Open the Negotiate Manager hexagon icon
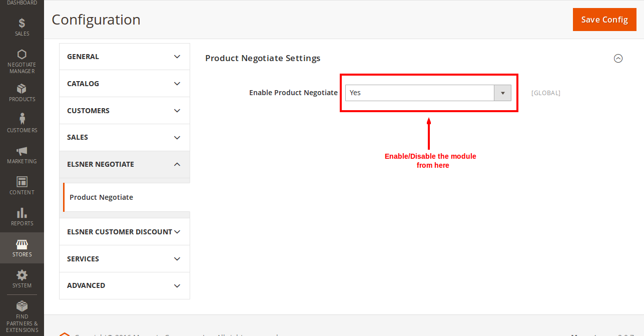 point(22,54)
